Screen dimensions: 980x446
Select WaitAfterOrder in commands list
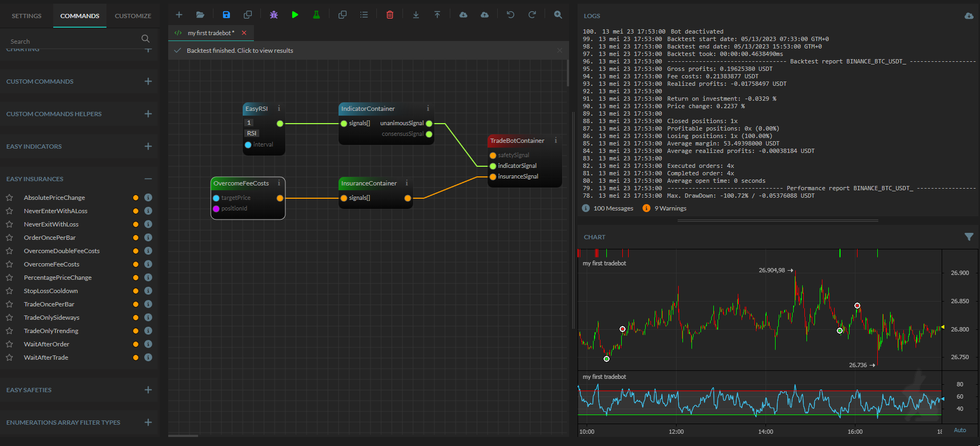46,344
